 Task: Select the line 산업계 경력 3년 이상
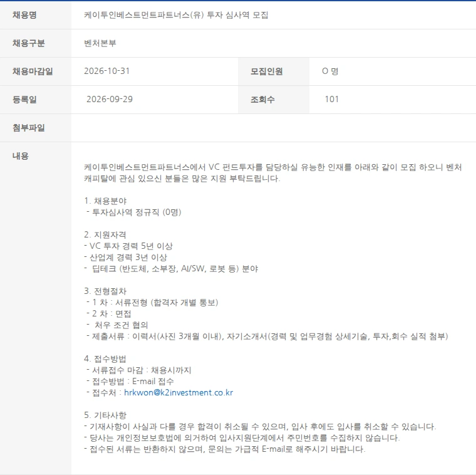(x=126, y=258)
